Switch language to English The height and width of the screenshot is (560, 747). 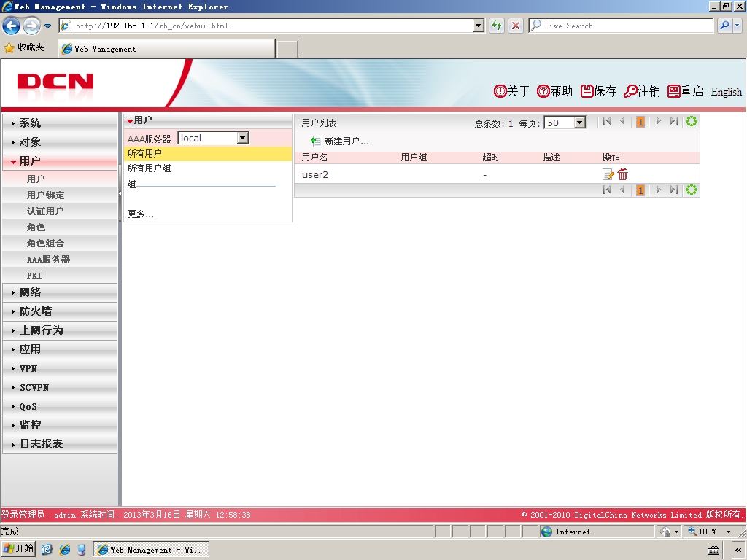click(726, 91)
